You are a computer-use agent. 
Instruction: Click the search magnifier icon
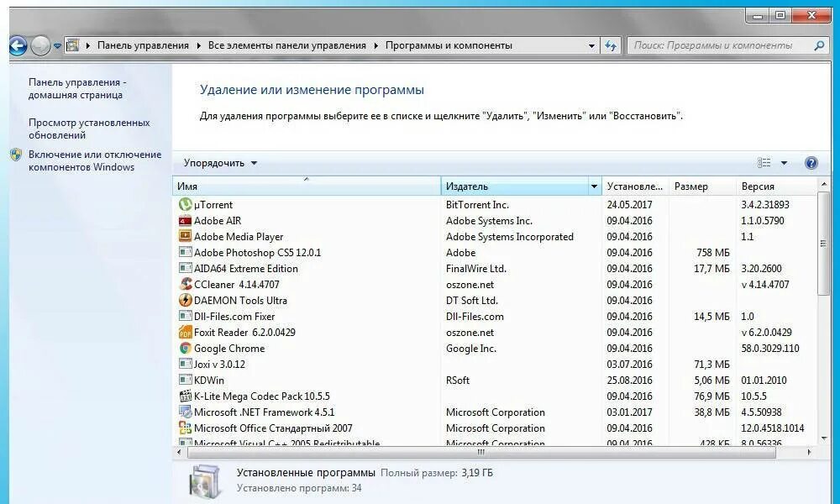[x=819, y=45]
